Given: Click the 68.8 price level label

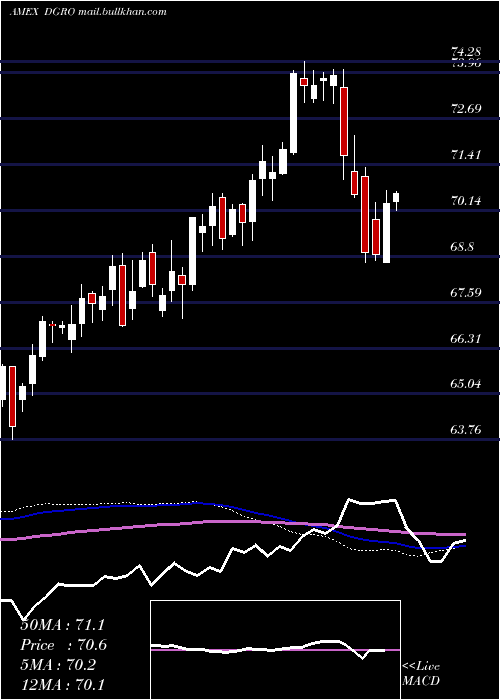Looking at the screenshot, I should (462, 247).
